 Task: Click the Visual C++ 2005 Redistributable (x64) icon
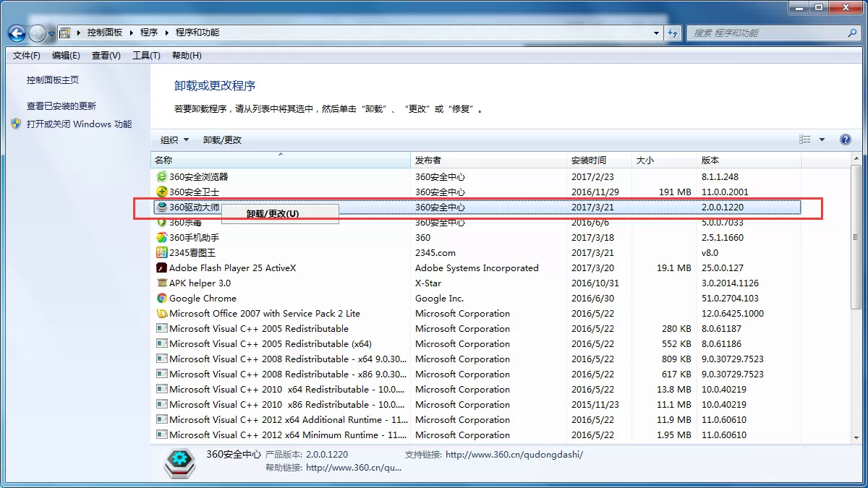coord(162,343)
